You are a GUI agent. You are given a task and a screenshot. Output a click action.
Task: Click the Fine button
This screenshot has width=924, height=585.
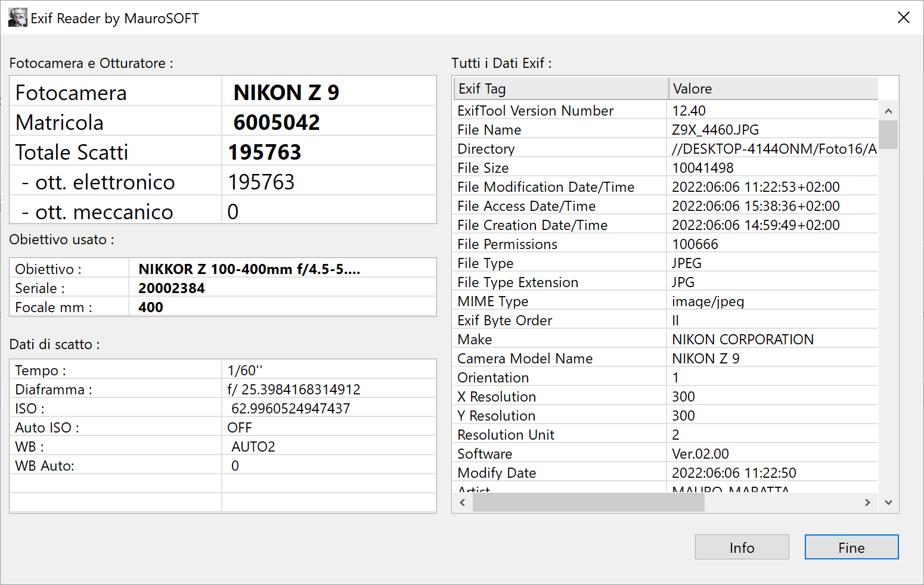851,547
